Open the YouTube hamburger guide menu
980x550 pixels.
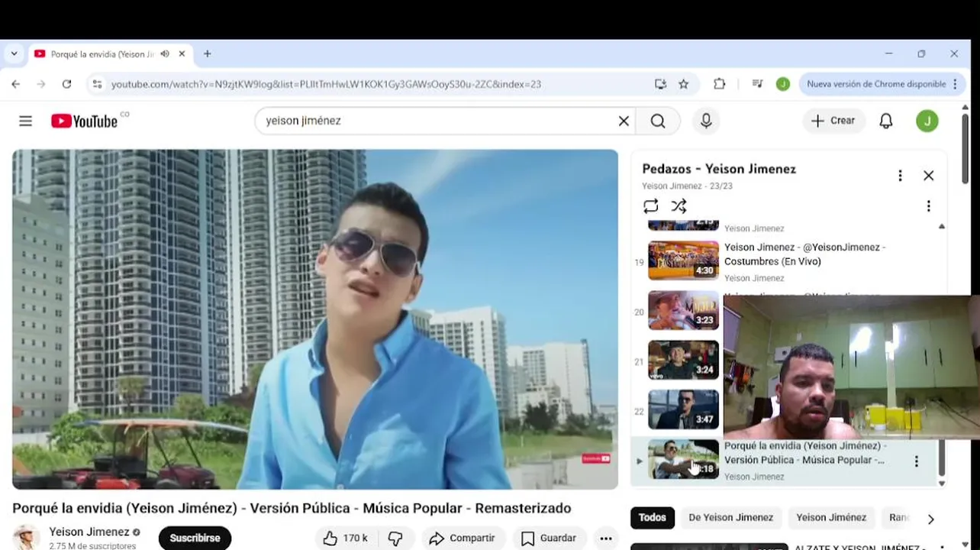coord(26,121)
